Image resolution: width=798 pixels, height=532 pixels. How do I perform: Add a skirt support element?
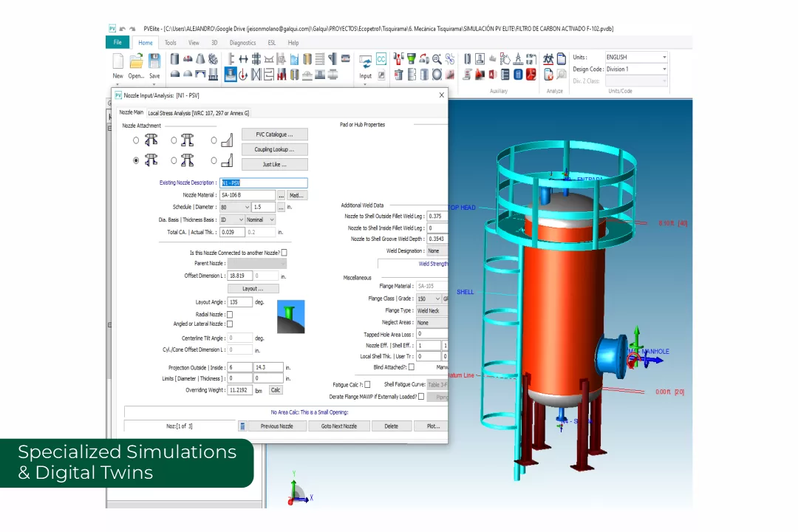(213, 75)
